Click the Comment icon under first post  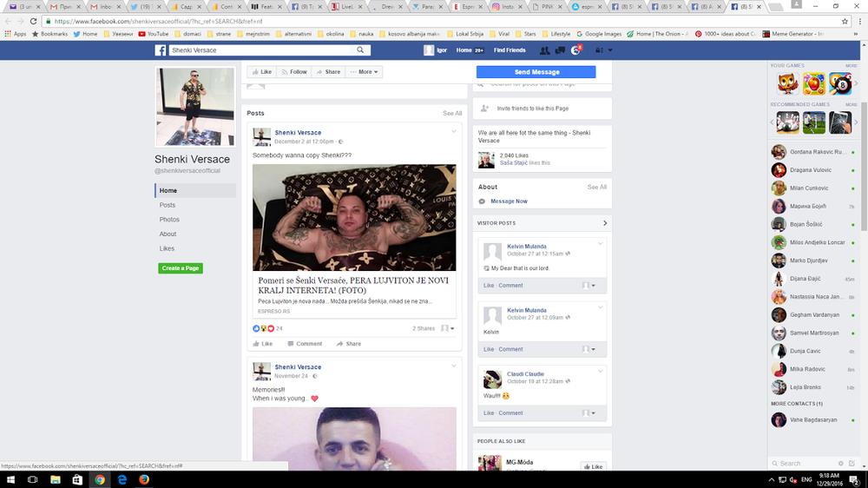click(x=304, y=344)
